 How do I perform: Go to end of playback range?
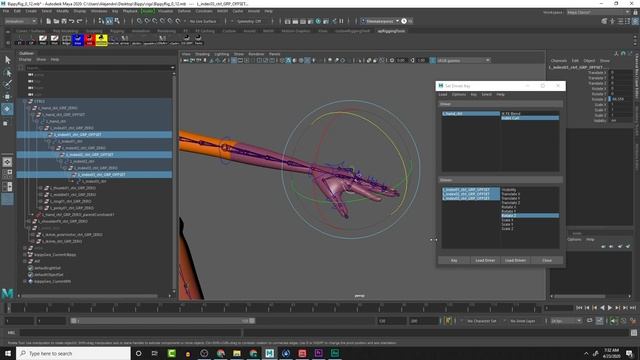coord(633,308)
